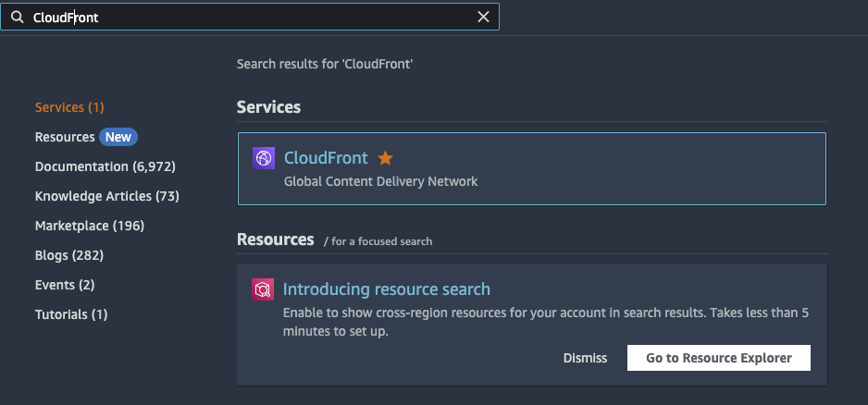Click the 'Enable to show cross-region resources' text

point(546,322)
